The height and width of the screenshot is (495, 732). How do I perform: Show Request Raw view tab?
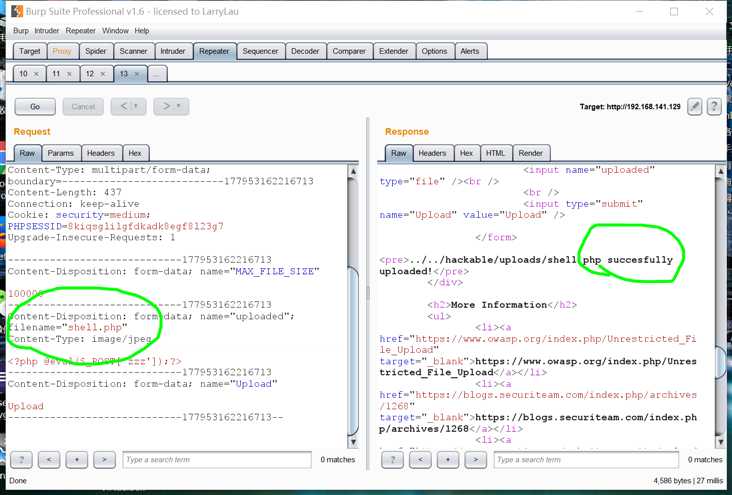coord(27,153)
